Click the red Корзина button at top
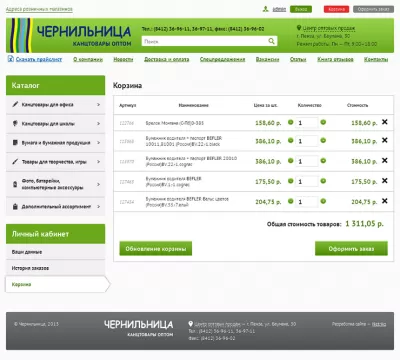This screenshot has width=400, height=360. [x=336, y=9]
